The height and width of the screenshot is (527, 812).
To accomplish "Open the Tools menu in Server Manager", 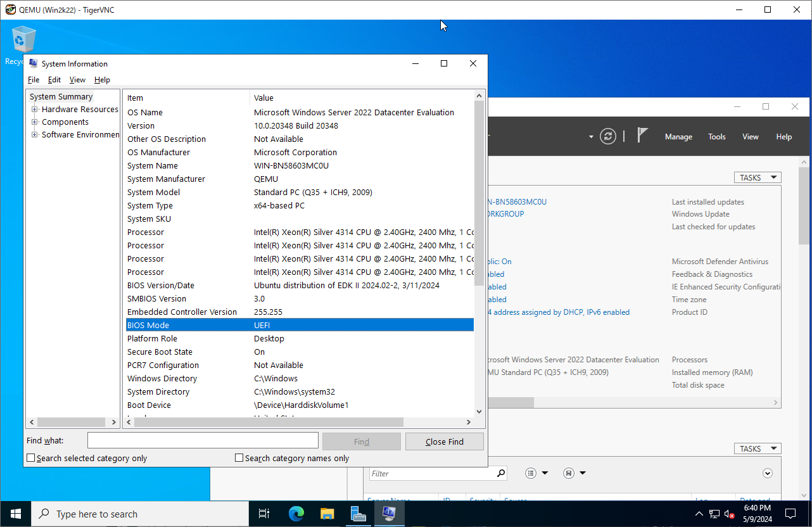I will click(717, 137).
